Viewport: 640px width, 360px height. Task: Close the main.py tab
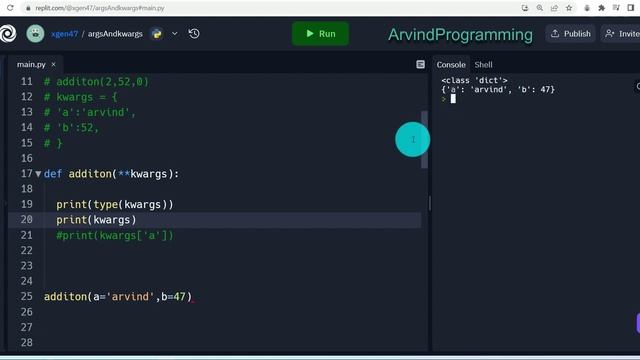pos(53,64)
